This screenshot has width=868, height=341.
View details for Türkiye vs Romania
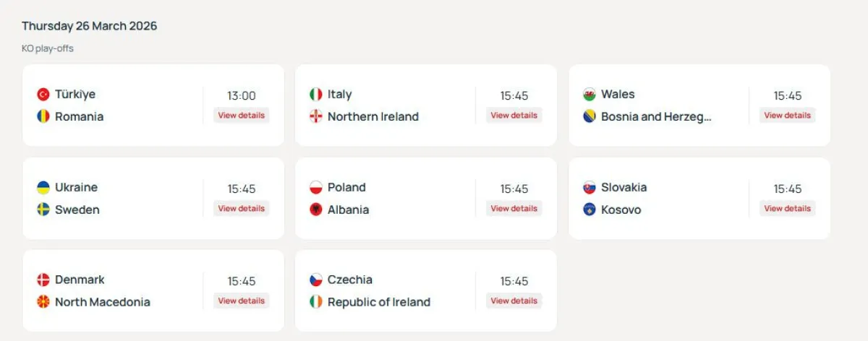point(242,116)
